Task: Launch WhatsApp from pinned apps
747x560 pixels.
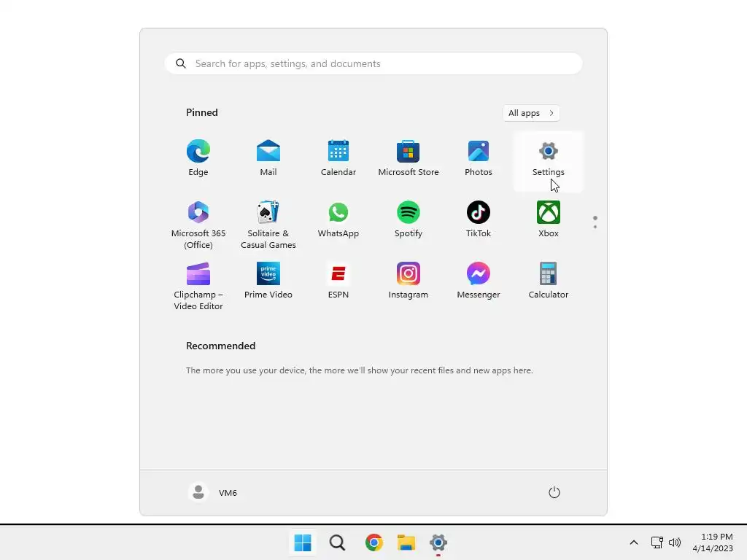Action: pos(338,220)
